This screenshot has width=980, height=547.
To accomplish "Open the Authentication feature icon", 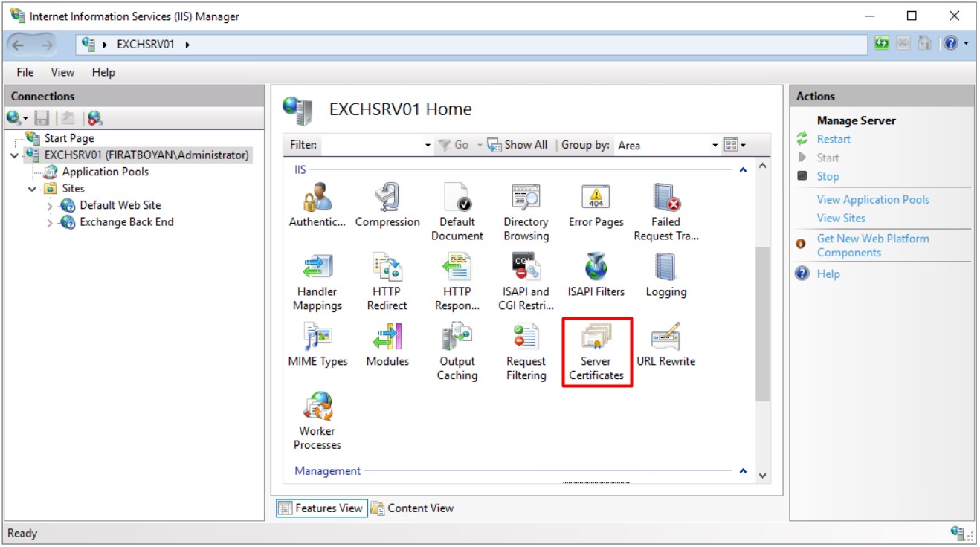I will pos(317,207).
